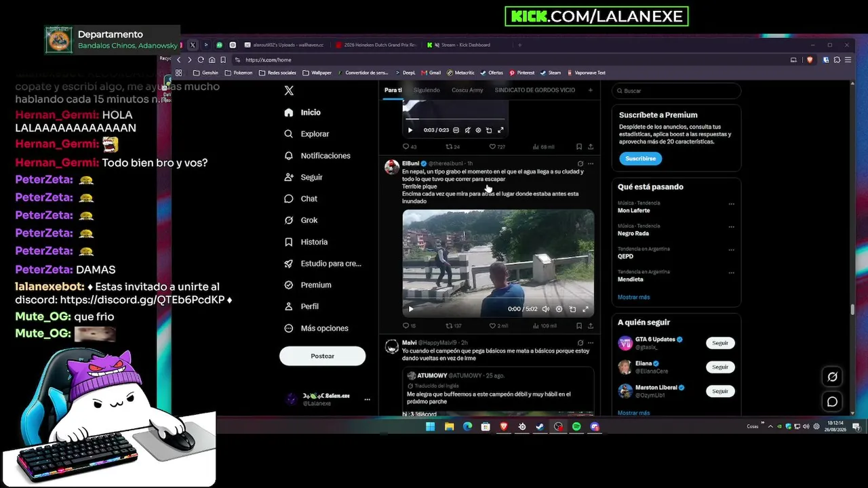Share the ElBuni Nepal post
868x488 pixels.
click(591, 326)
